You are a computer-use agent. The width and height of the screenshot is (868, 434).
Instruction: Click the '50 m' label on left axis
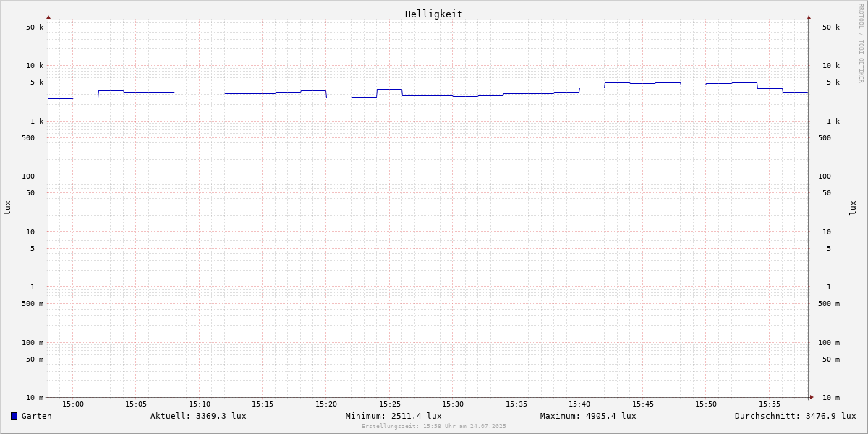[35, 359]
